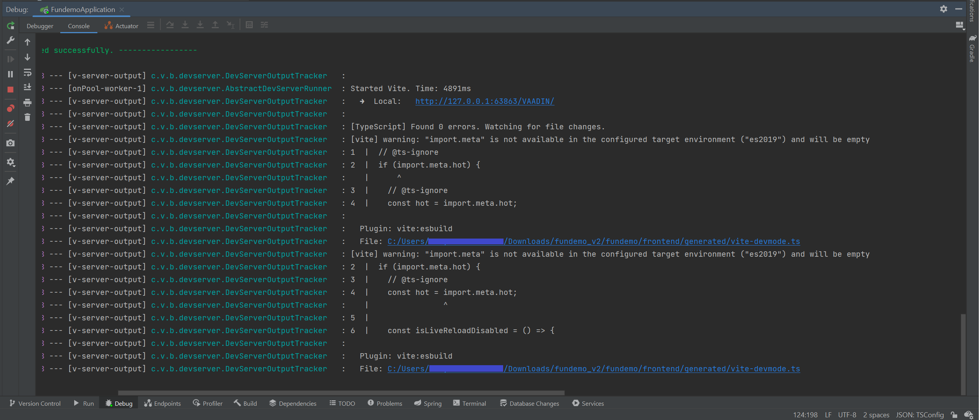980x420 pixels.
Task: Toggle scroll to end of console
Action: point(27,87)
